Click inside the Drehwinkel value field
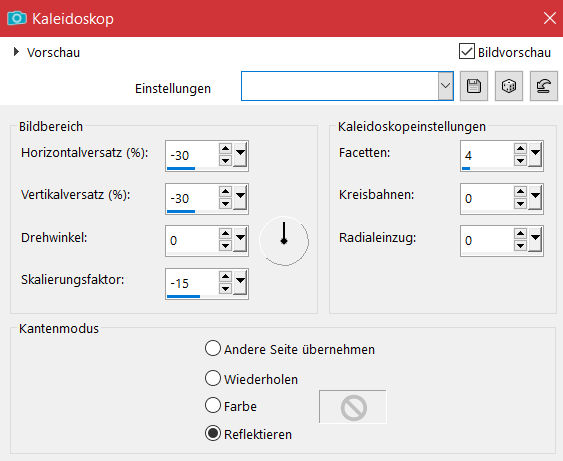Image resolution: width=563 pixels, height=461 pixels. point(192,240)
